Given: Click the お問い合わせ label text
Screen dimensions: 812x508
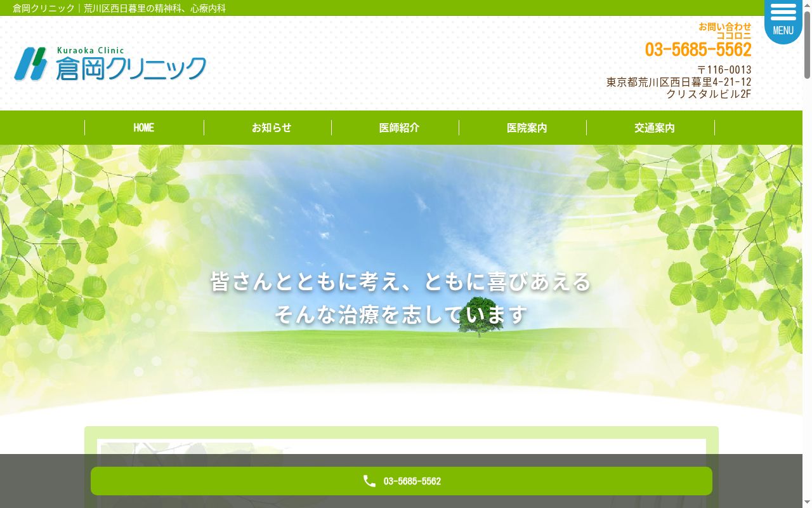Looking at the screenshot, I should [x=725, y=27].
